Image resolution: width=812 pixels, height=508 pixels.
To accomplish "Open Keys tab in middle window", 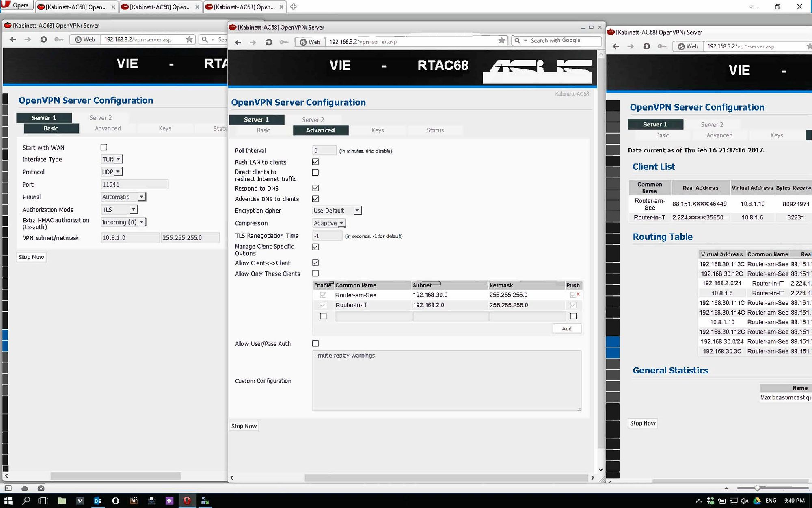I will 378,130.
